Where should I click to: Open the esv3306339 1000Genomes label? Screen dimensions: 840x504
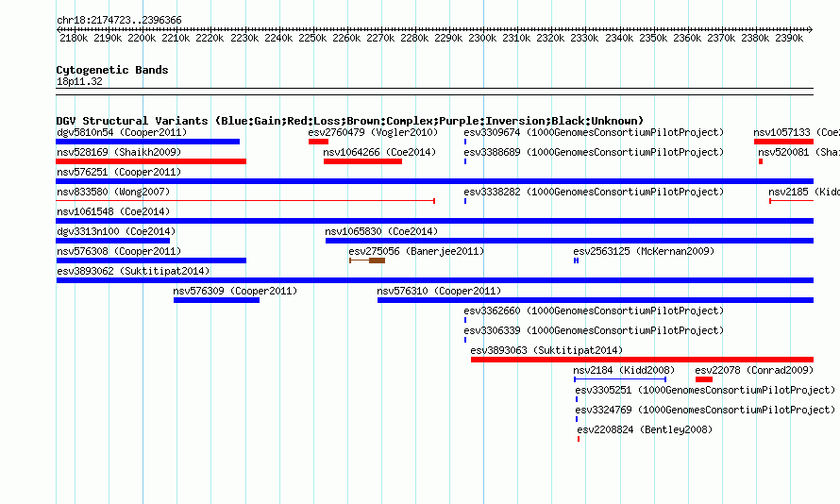coord(594,330)
